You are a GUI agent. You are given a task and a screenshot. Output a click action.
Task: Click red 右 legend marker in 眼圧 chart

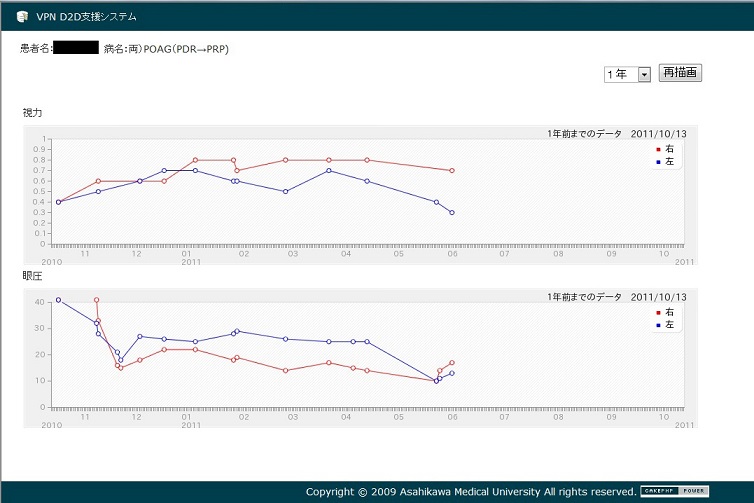tap(658, 313)
